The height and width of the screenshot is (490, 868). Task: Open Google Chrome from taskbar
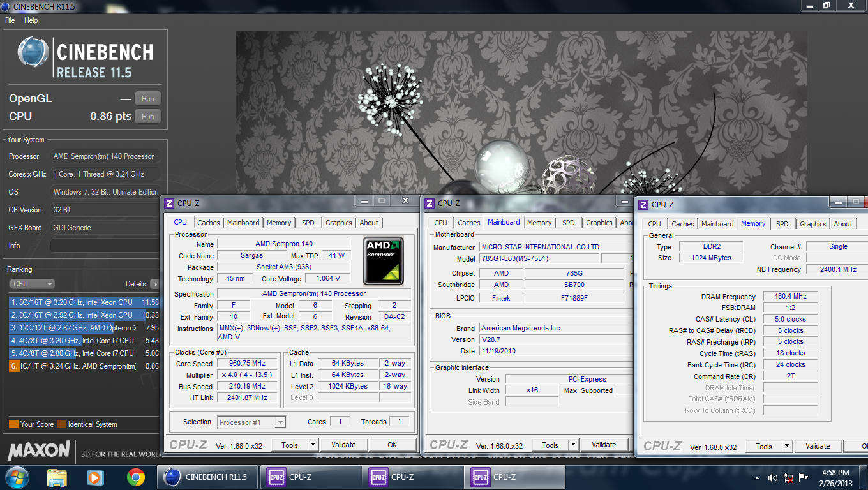[135, 477]
